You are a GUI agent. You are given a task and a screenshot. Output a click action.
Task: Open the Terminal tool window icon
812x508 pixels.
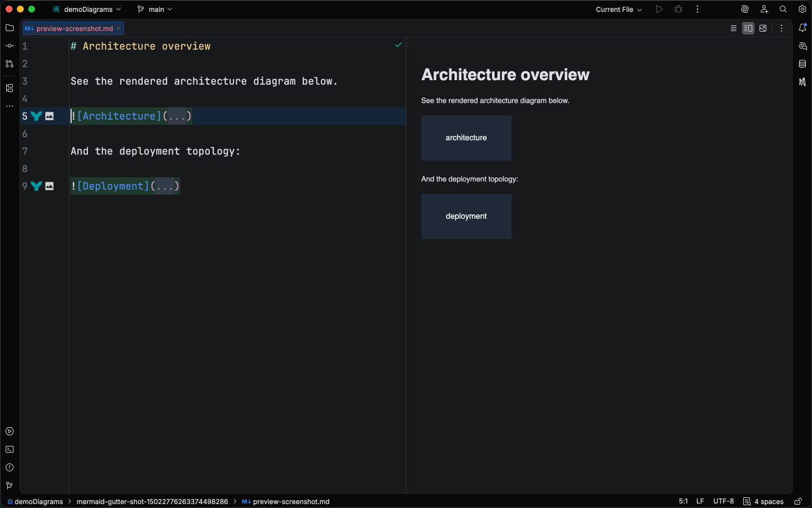click(x=10, y=449)
